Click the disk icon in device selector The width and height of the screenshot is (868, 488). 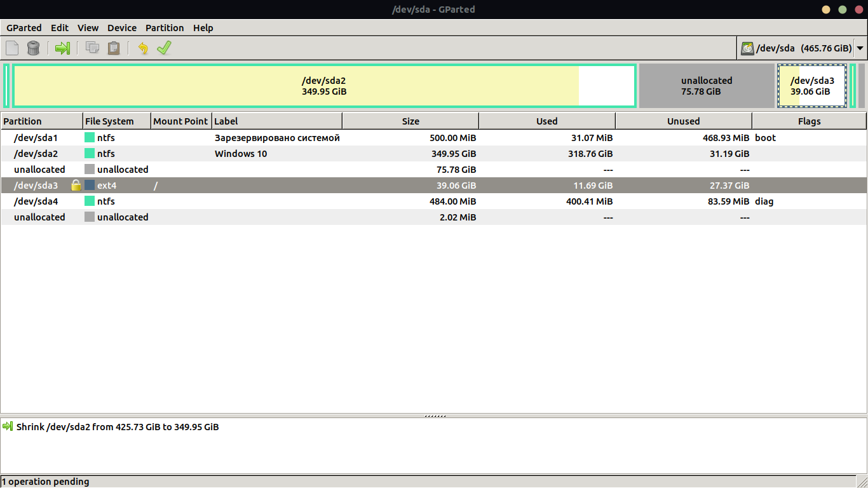[747, 48]
